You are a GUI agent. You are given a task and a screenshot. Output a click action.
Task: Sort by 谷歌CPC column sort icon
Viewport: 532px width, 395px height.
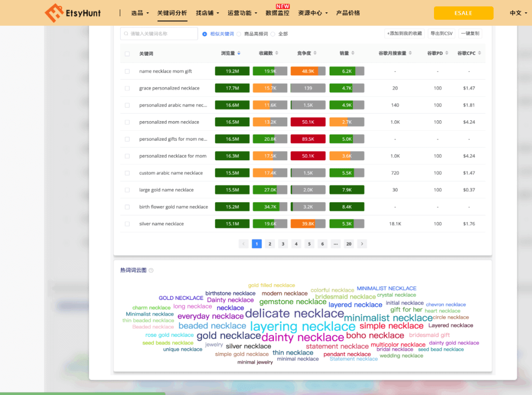pos(479,53)
